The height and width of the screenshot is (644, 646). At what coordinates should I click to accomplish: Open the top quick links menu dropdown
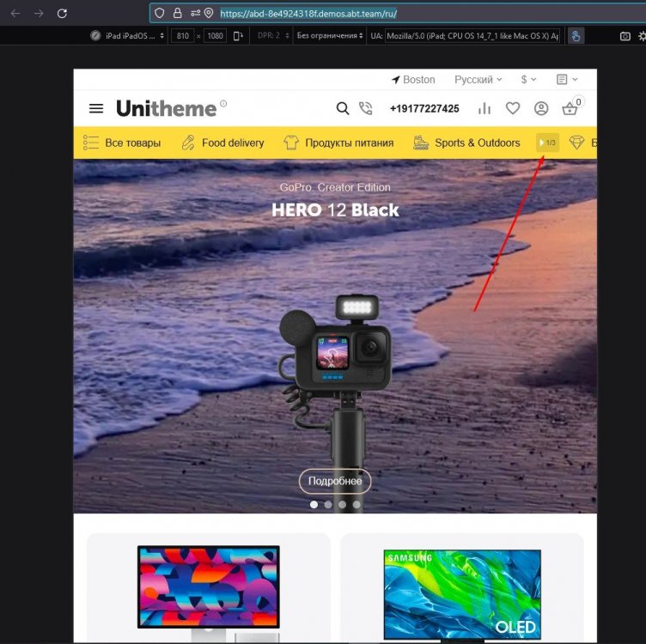click(566, 80)
